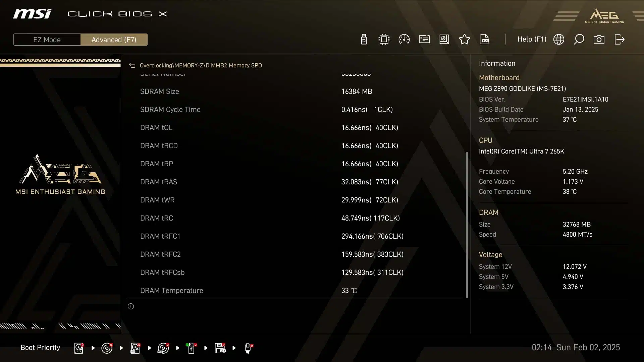Screen dimensions: 644x362
Task: Click the 48.749ns( 117CLK) value
Action: coord(371,218)
